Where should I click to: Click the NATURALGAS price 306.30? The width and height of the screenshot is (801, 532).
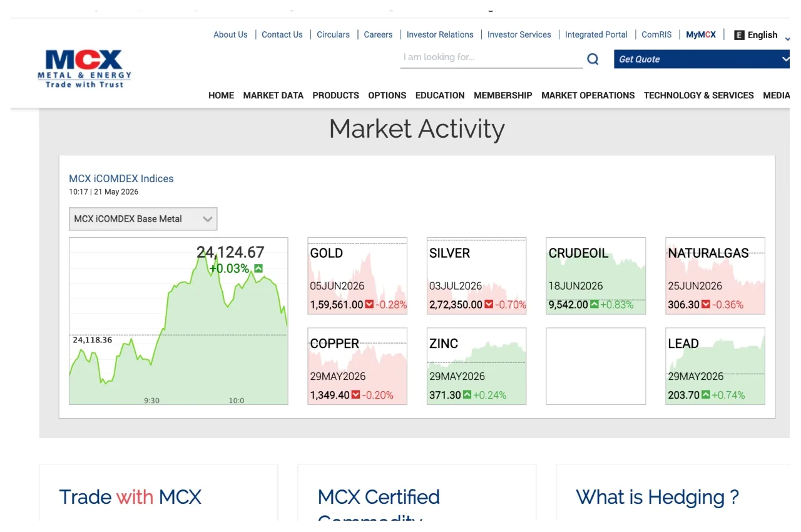coord(684,305)
